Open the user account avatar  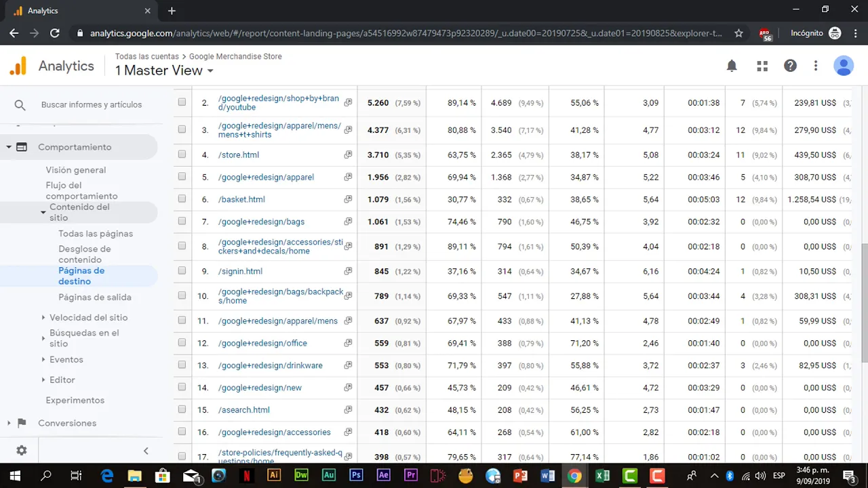tap(844, 66)
